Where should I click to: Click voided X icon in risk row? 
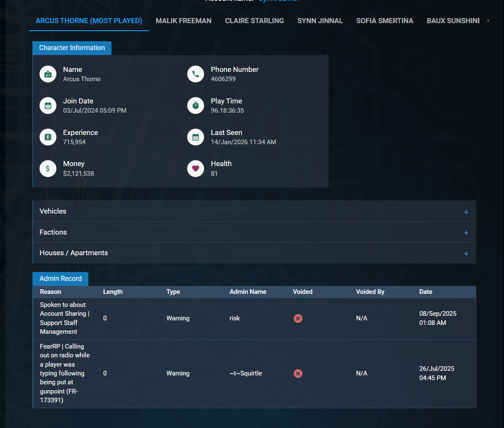click(x=298, y=318)
